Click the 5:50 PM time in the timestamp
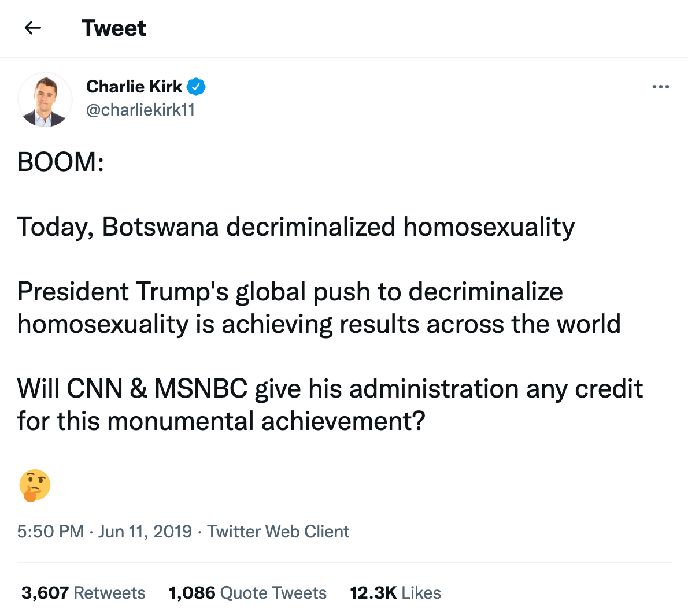The height and width of the screenshot is (616, 688). 50,532
